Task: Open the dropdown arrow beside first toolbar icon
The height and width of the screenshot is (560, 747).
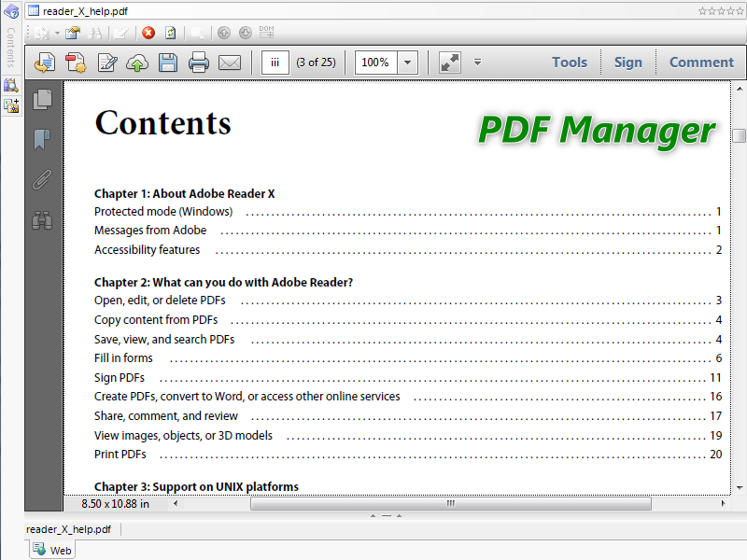Action: point(57,33)
